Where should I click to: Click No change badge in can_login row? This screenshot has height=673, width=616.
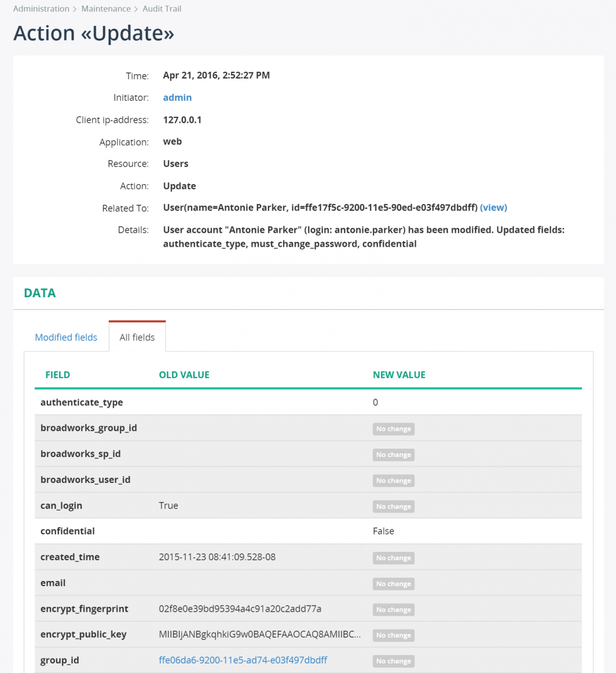coord(393,506)
